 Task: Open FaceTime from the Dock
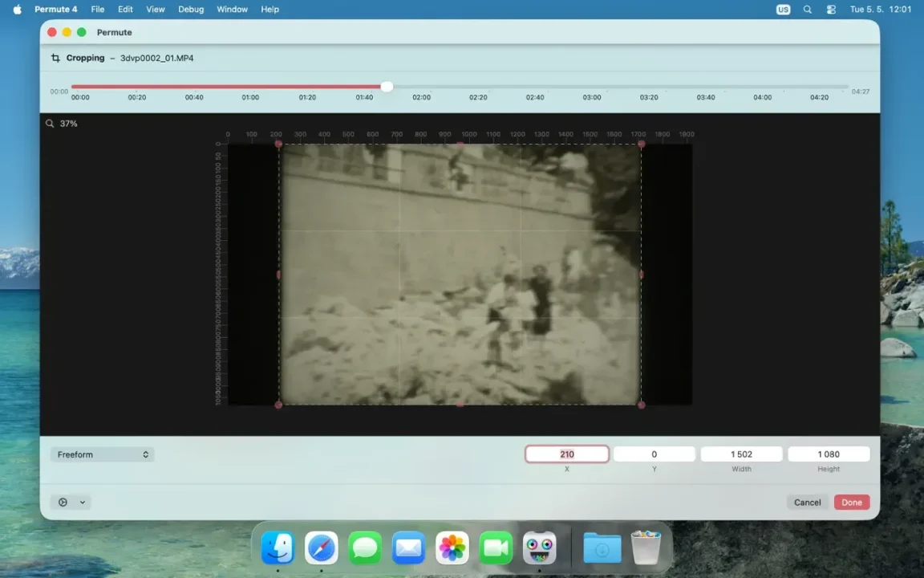coord(496,547)
